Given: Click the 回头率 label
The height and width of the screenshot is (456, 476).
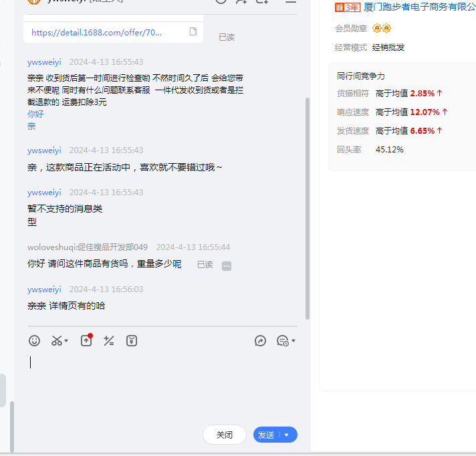Looking at the screenshot, I should [x=349, y=150].
